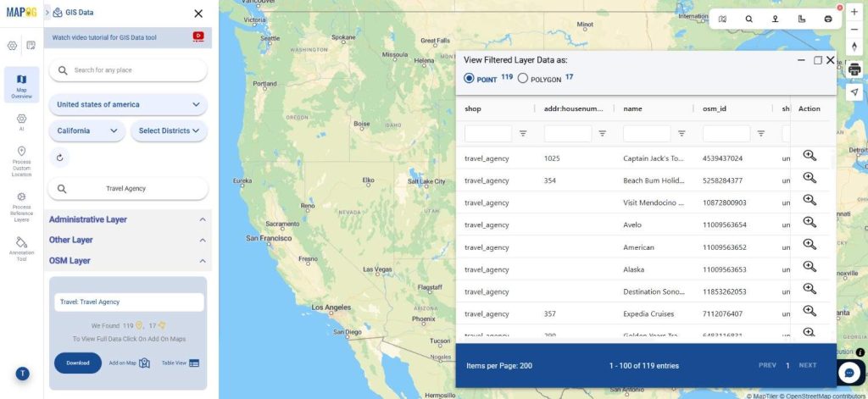Screen dimensions: 868x399
Task: Click page number 1 in pagination
Action: click(787, 366)
